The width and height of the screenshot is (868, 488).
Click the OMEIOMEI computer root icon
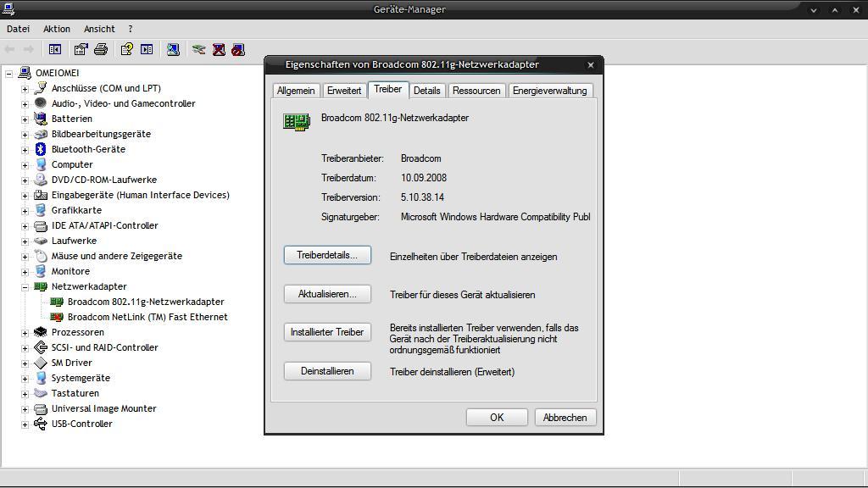click(25, 73)
